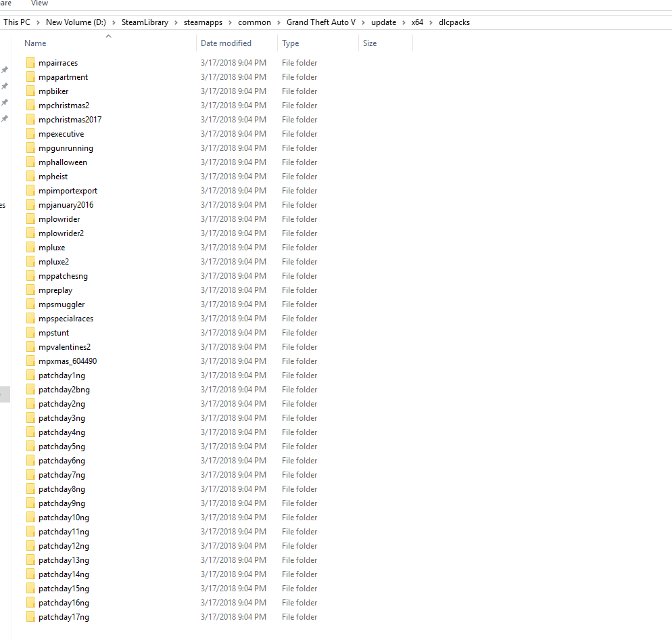The image size is (672, 640).
Task: Select the mpgunrunning folder icon
Action: tap(30, 148)
